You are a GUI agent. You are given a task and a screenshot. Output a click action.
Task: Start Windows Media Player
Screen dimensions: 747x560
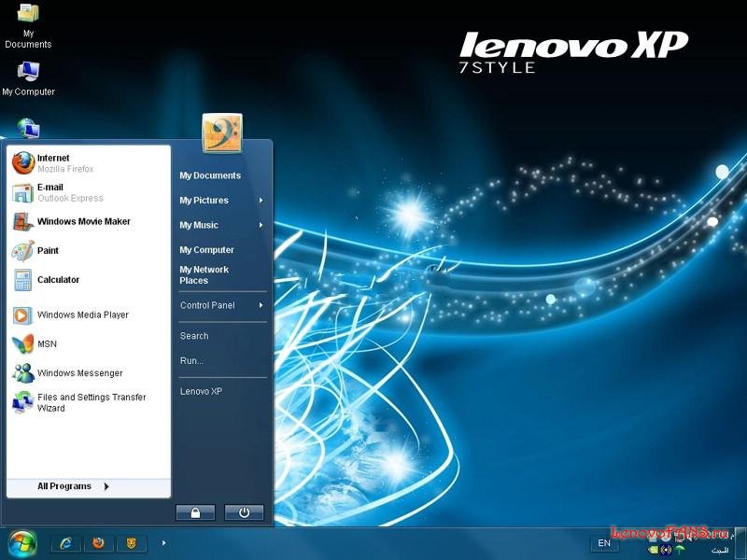click(82, 315)
